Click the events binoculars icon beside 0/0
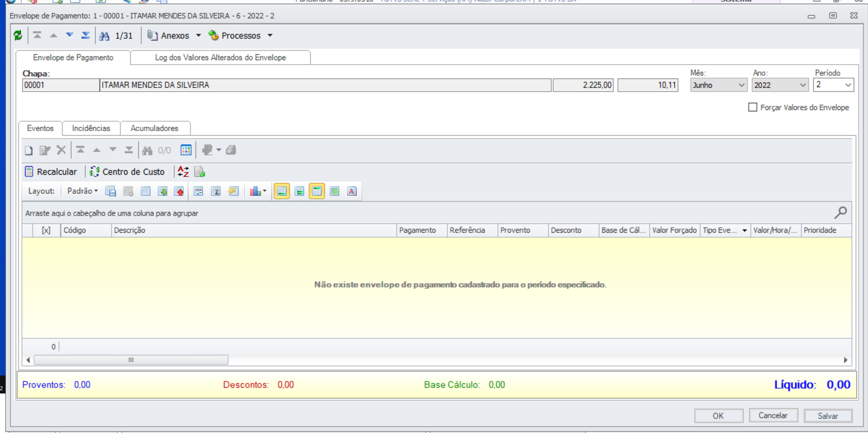 click(x=147, y=150)
